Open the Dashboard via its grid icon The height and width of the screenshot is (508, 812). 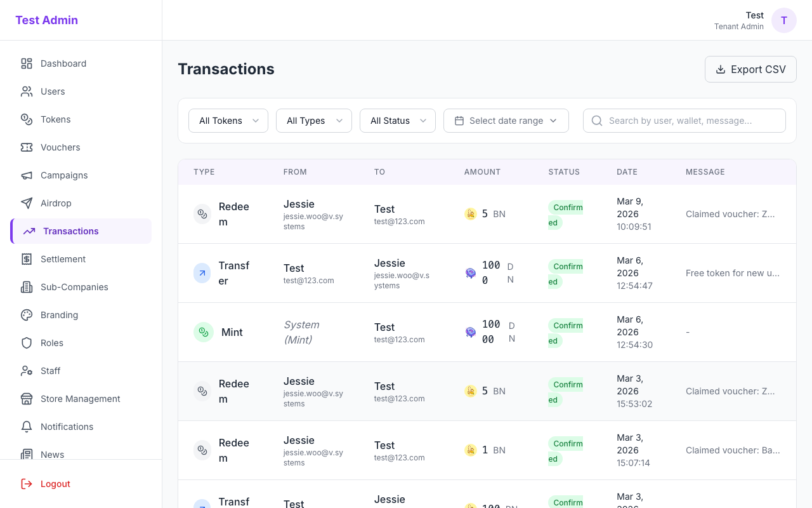coord(26,63)
